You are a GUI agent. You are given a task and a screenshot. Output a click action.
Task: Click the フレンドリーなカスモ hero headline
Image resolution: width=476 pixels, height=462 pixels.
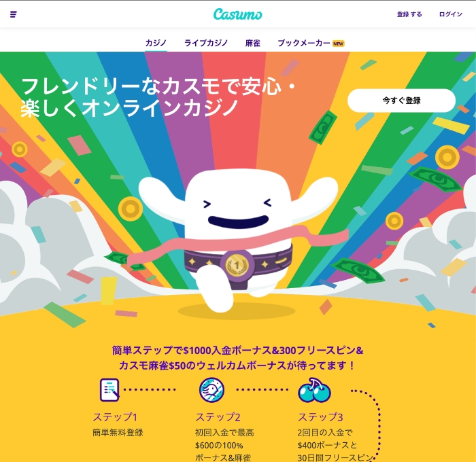(158, 97)
